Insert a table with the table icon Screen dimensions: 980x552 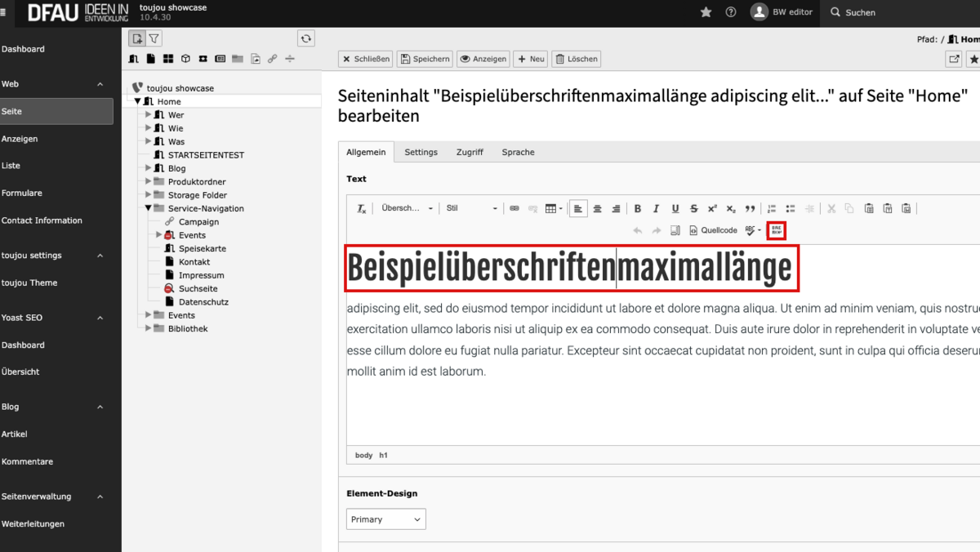551,208
